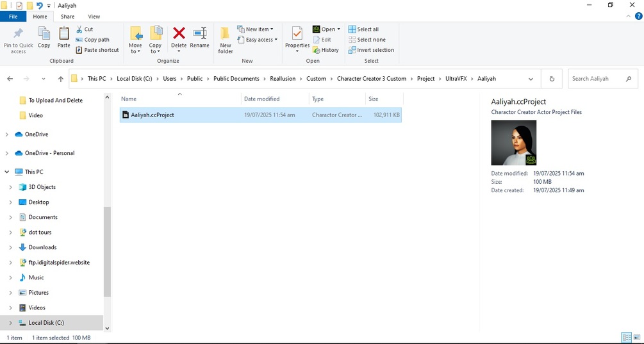Click the Aaliyah.ccProject file icon
644x344 pixels.
(x=125, y=115)
